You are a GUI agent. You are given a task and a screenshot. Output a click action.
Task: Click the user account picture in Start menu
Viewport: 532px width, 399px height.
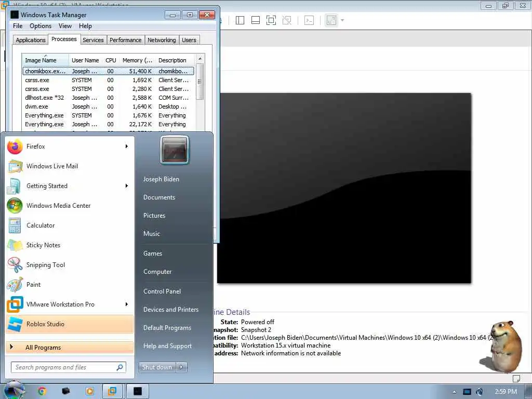click(x=175, y=150)
